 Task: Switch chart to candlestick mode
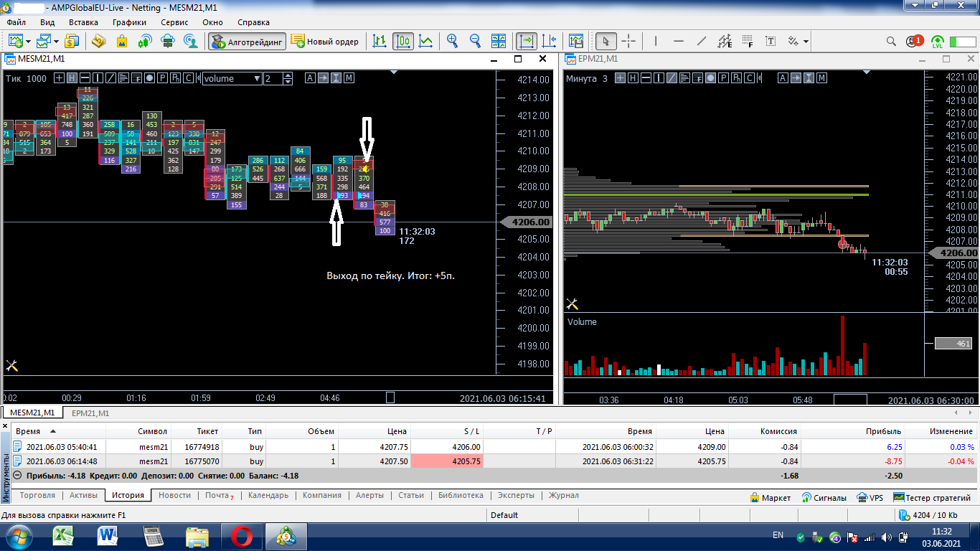point(402,41)
